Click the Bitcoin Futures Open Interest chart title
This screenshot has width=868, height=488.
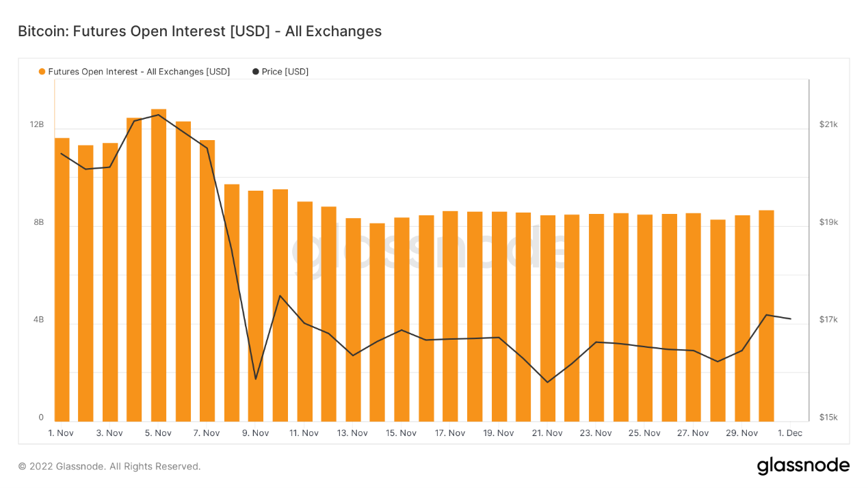[200, 31]
